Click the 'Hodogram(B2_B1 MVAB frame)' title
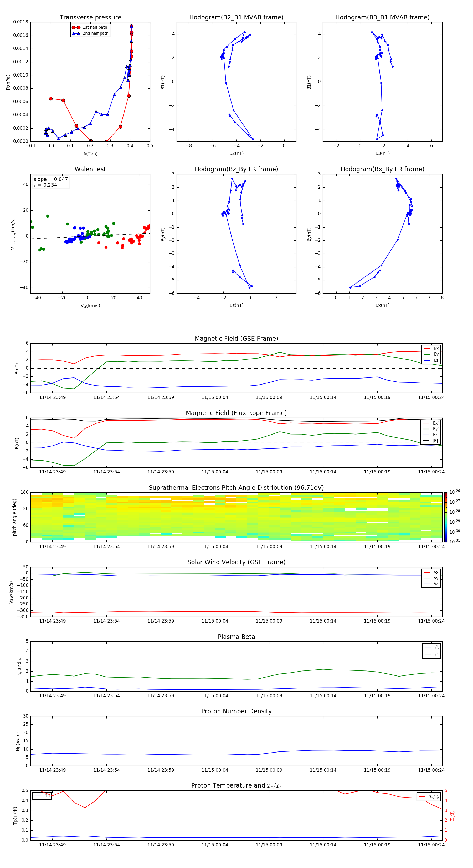Viewport: 473px width, 868px height. 236,18
